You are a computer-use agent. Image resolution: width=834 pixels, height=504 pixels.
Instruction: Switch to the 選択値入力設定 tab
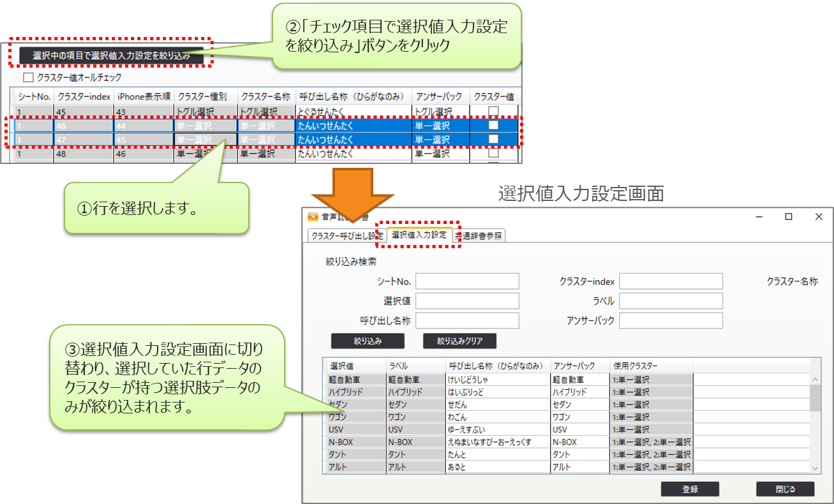click(x=419, y=235)
